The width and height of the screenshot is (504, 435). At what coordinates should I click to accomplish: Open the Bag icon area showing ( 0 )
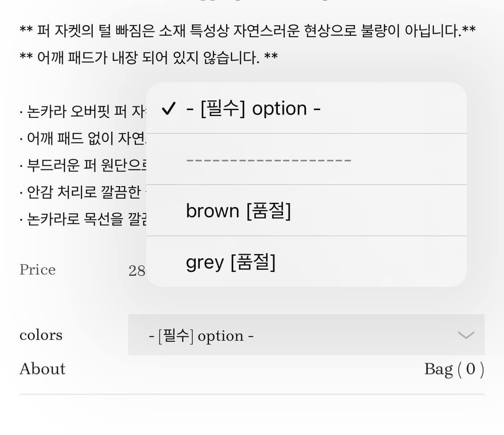(x=453, y=369)
